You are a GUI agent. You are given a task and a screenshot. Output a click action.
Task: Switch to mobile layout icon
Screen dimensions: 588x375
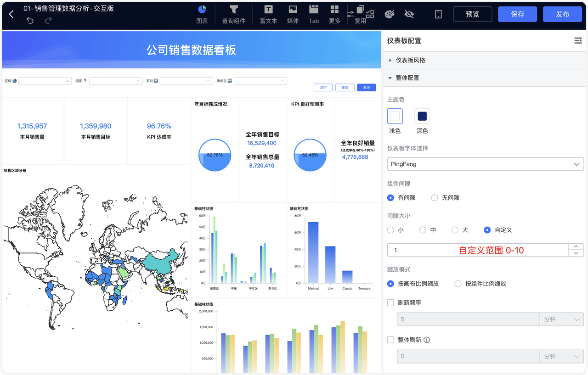coord(438,14)
